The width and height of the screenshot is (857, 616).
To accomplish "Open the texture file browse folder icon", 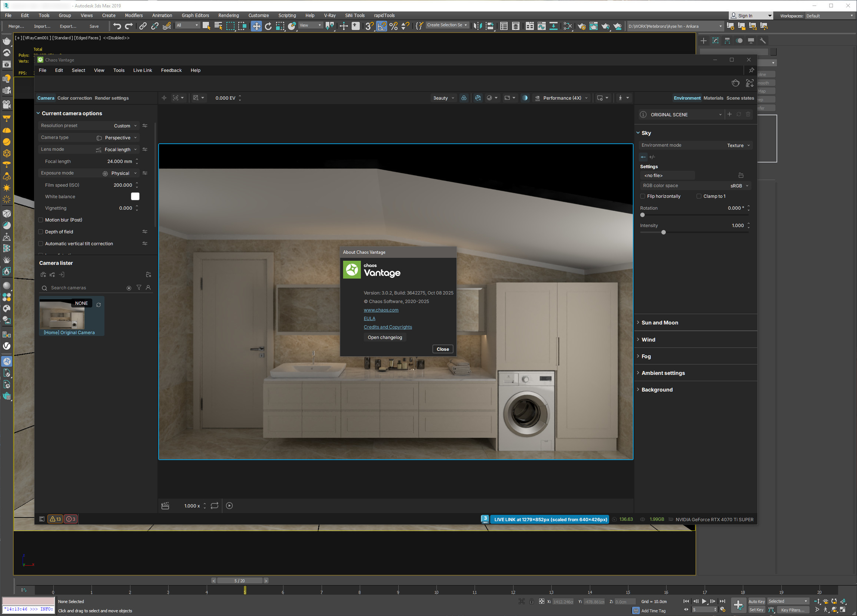I will pos(741,175).
